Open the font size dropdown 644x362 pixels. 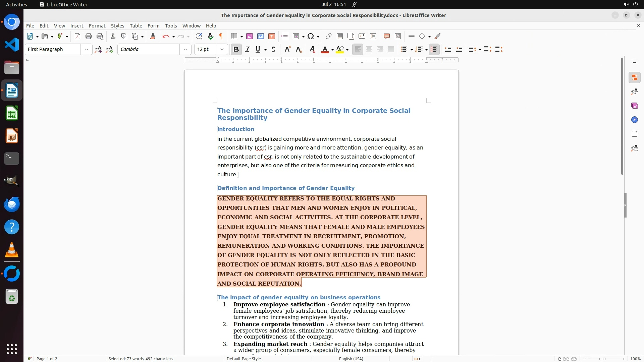click(222, 50)
